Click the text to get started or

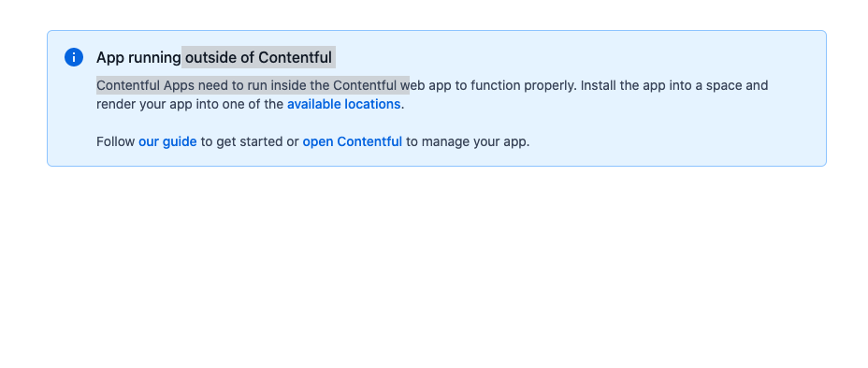250,142
